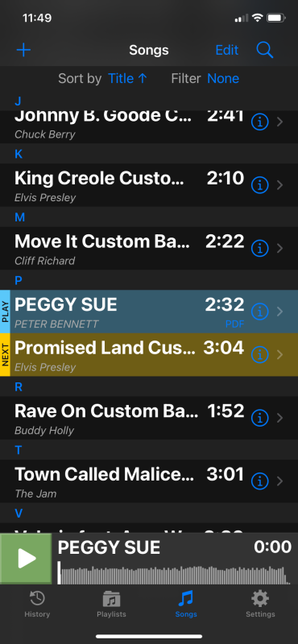The width and height of the screenshot is (298, 644).
Task: Start playback with green play button
Action: (26, 559)
